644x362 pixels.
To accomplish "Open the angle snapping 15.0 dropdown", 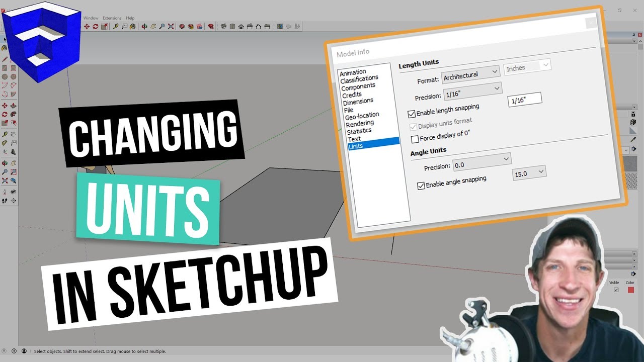I will [529, 173].
